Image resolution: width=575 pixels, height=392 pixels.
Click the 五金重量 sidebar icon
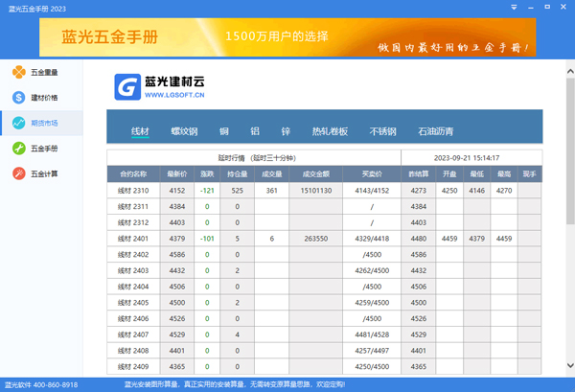(x=19, y=72)
